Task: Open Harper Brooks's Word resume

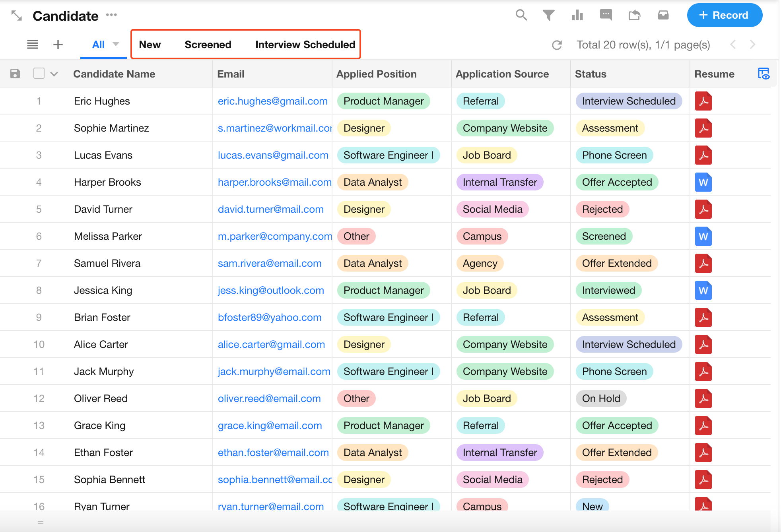Action: coord(703,182)
